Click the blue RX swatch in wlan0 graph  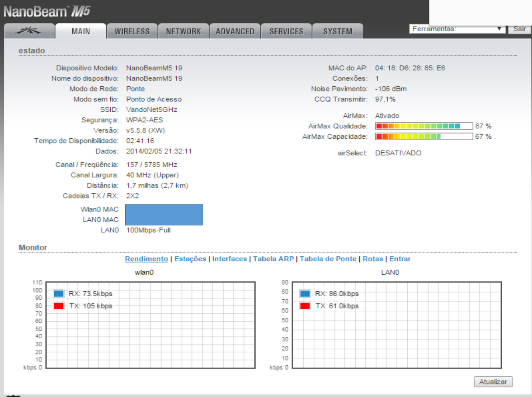(59, 294)
